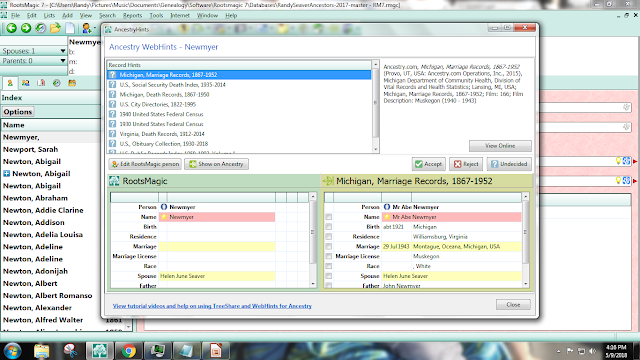Open the Internet menu
The width and height of the screenshot is (640, 360).
pos(180,16)
